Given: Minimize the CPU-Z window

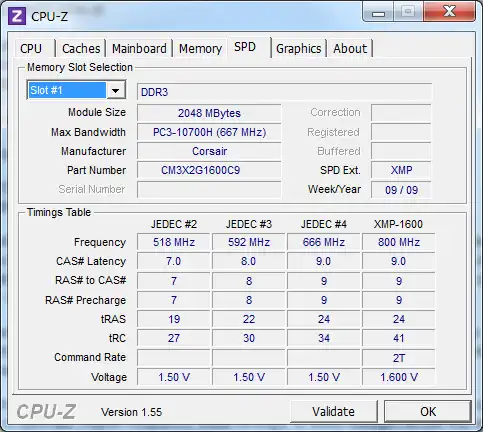Looking at the screenshot, I should pos(378,13).
